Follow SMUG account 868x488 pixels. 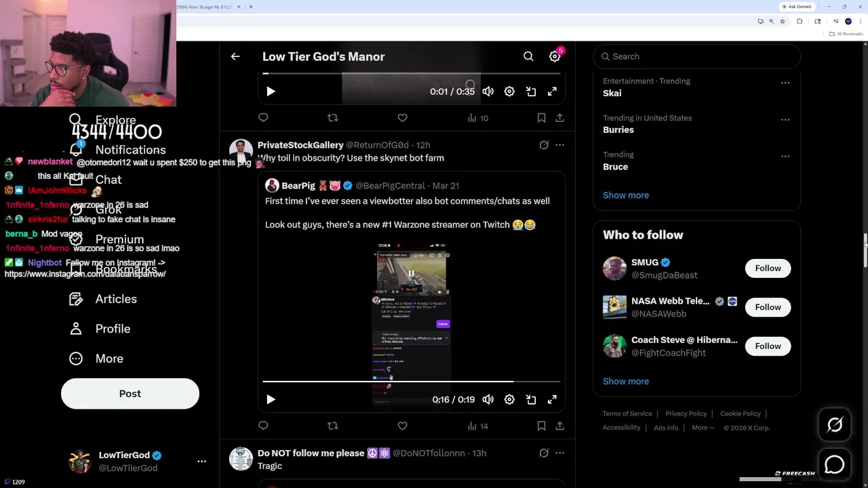point(768,268)
